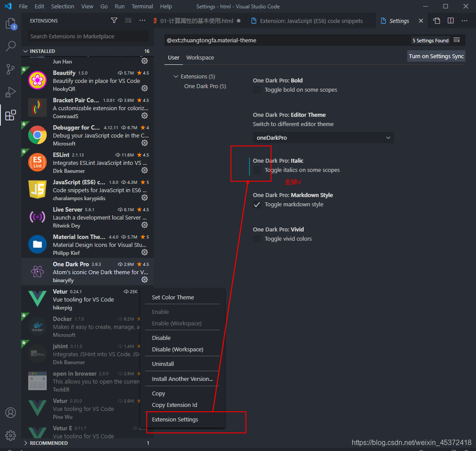The image size is (476, 451).
Task: Open the Explorer view in activity bar
Action: 11,24
